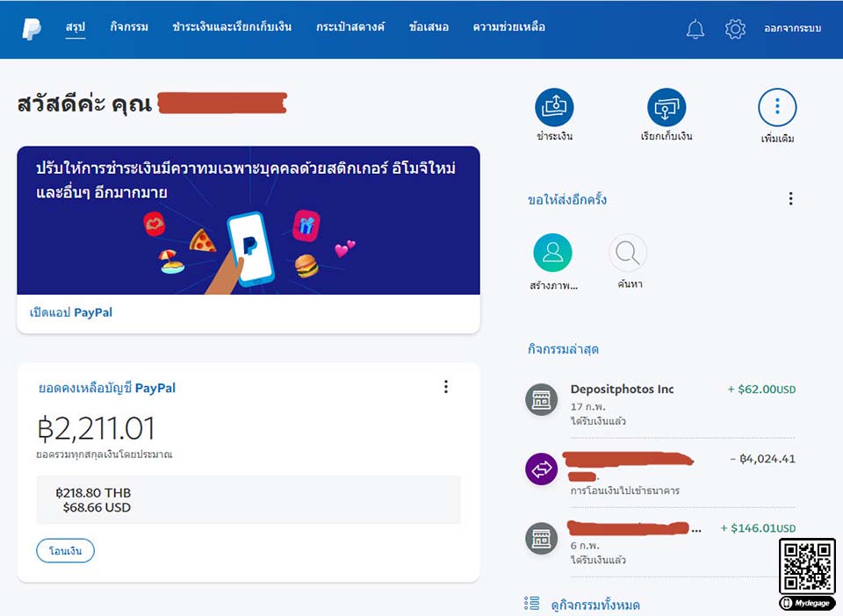Go to the สรุป summary tab
Image resolution: width=843 pixels, height=616 pixels.
[76, 27]
